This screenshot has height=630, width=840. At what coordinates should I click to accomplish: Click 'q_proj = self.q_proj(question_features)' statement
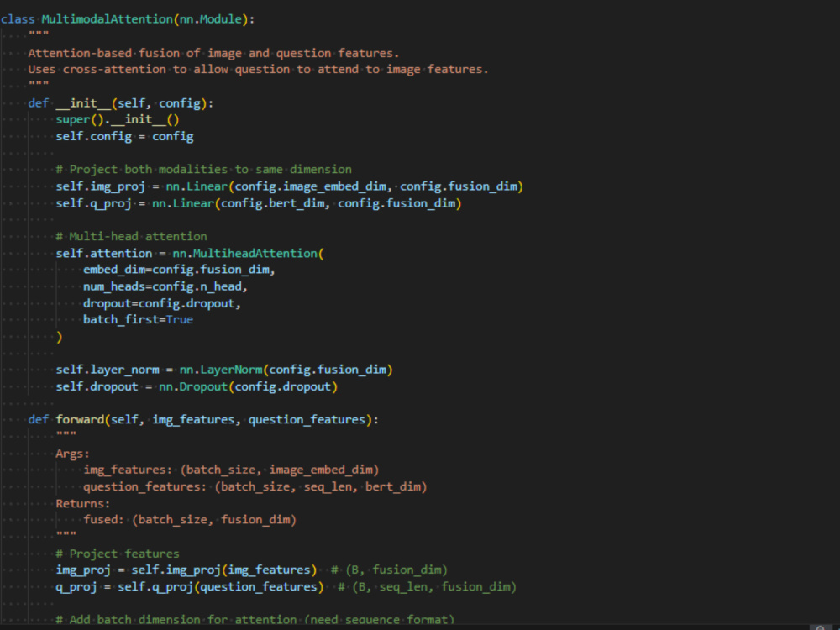pos(190,587)
